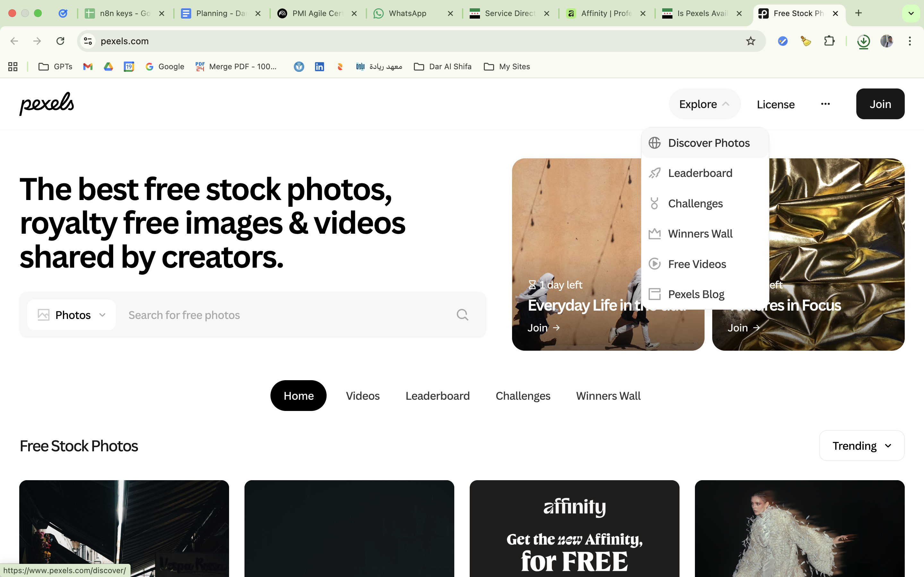This screenshot has width=924, height=577.
Task: Open the License link
Action: coord(775,104)
